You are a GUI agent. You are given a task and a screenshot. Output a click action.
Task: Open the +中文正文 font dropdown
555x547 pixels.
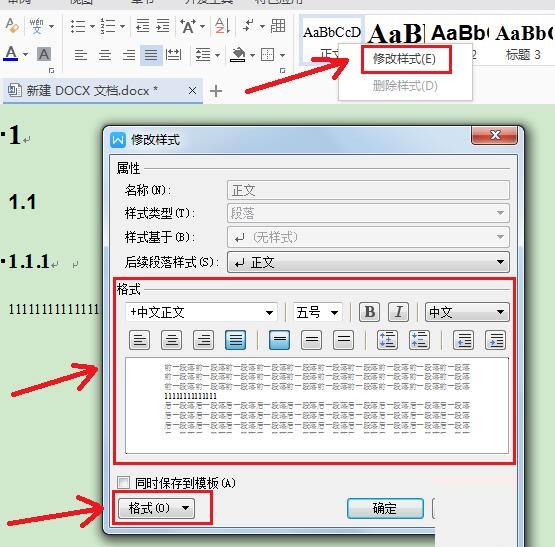click(x=201, y=312)
